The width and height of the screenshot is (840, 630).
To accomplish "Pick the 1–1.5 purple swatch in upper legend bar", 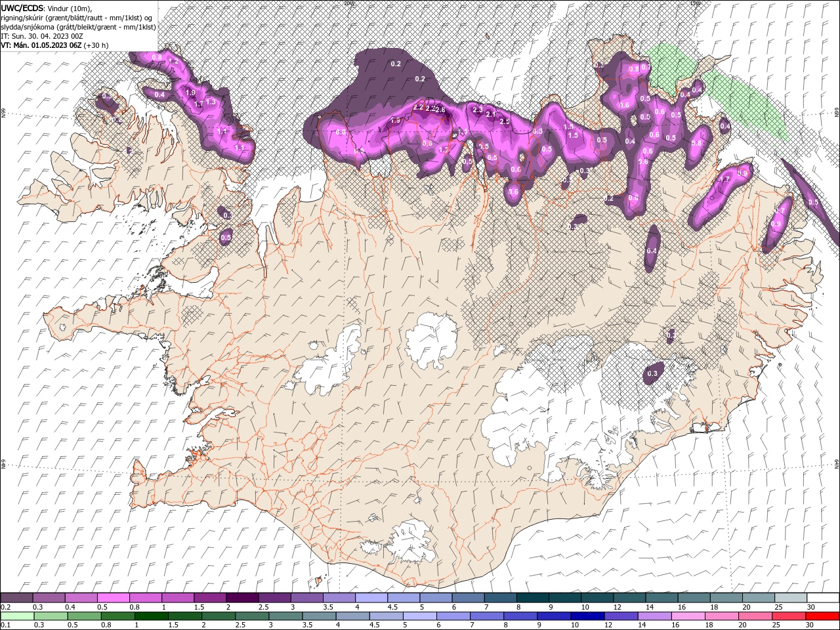I will pos(178,597).
